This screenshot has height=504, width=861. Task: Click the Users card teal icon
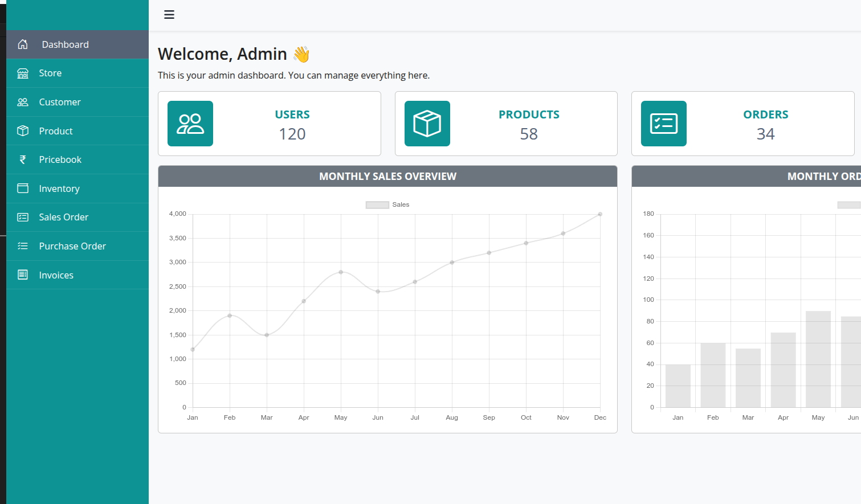(190, 124)
